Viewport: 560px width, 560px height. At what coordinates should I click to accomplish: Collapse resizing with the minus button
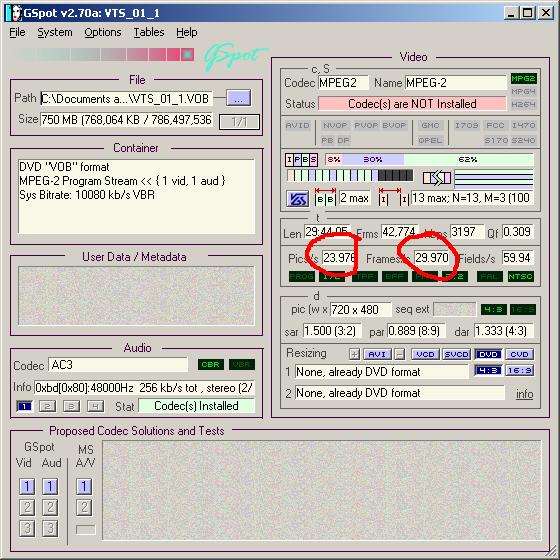pyautogui.click(x=400, y=354)
